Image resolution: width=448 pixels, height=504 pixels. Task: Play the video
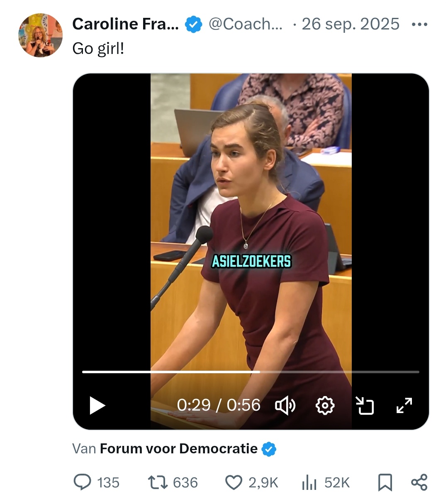pyautogui.click(x=97, y=405)
